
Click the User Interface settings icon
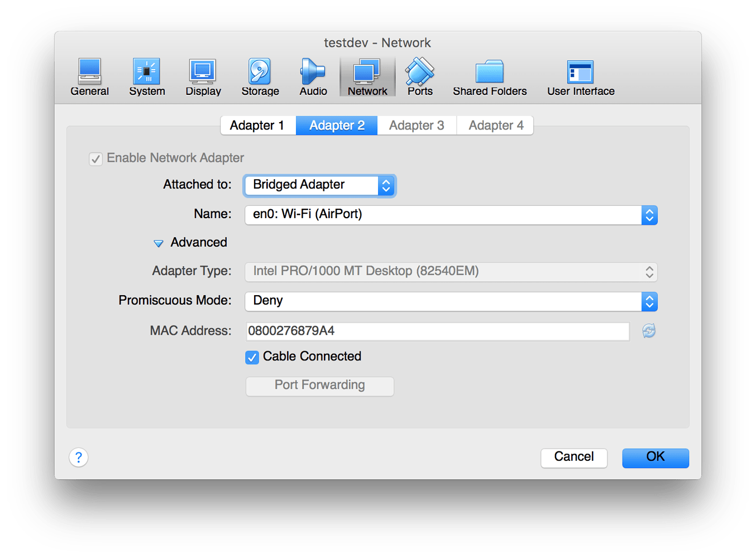click(x=580, y=75)
